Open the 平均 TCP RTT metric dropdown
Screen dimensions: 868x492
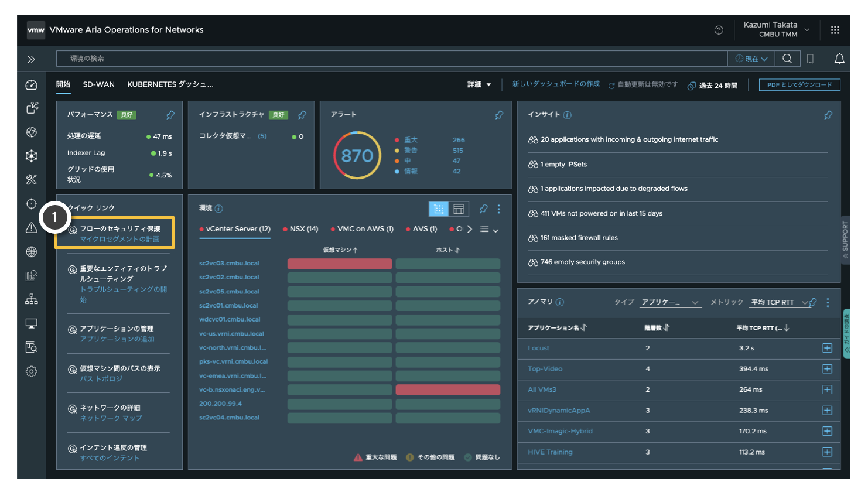pyautogui.click(x=778, y=302)
